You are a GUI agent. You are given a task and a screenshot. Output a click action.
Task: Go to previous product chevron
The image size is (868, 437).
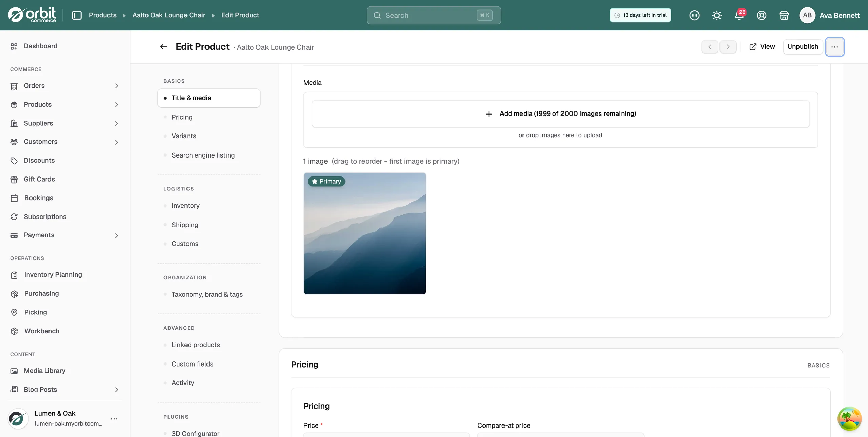tap(710, 47)
